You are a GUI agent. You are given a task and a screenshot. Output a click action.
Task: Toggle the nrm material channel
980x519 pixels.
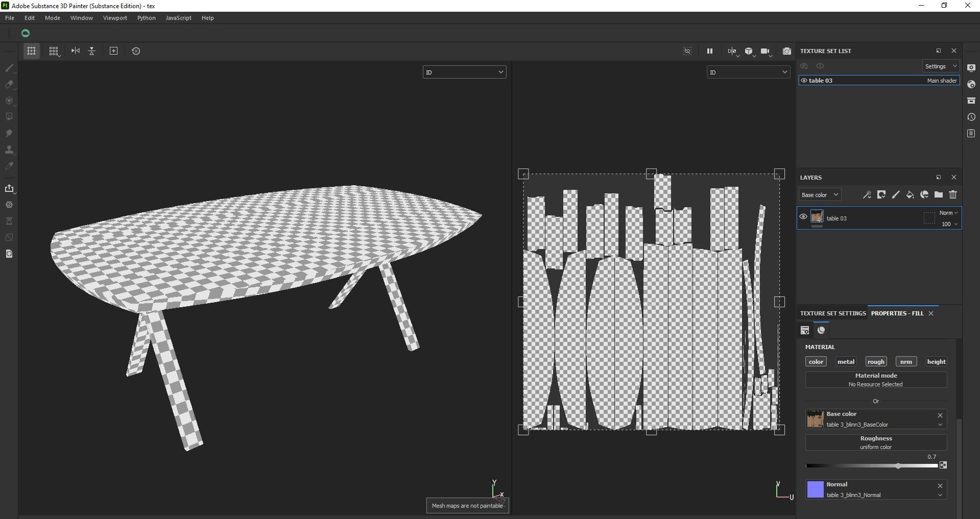click(906, 362)
